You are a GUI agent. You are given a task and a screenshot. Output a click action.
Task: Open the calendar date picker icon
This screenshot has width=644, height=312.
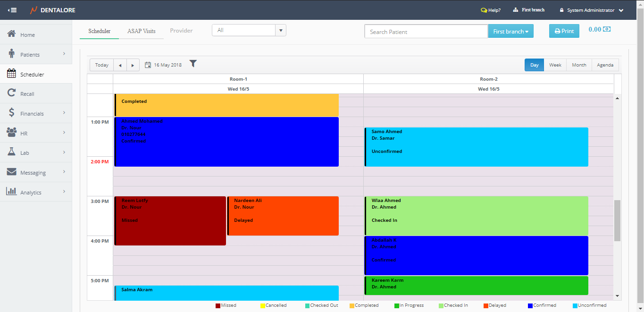(x=148, y=65)
